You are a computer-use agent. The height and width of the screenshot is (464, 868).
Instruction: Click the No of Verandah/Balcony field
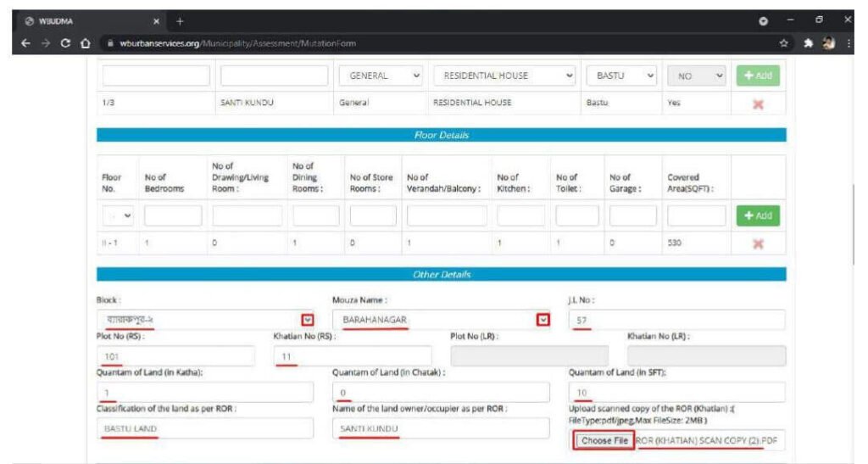[447, 215]
